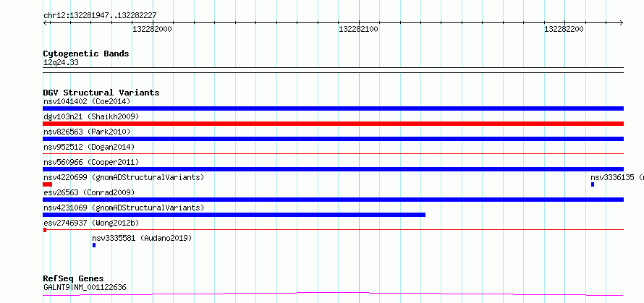Open the nsv3336135 variant label
This screenshot has width=644, height=303.
[617, 177]
